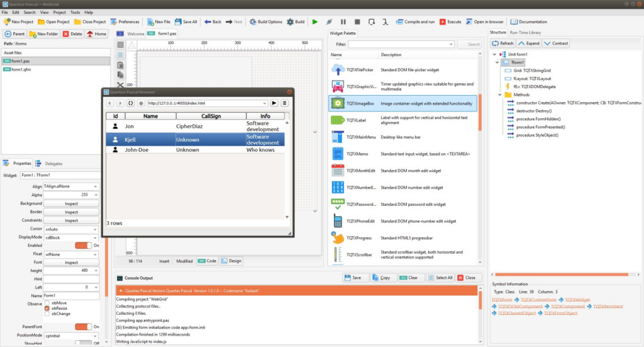The width and height of the screenshot is (644, 347).
Task: Click Open in browser toolbar icon
Action: 469,21
